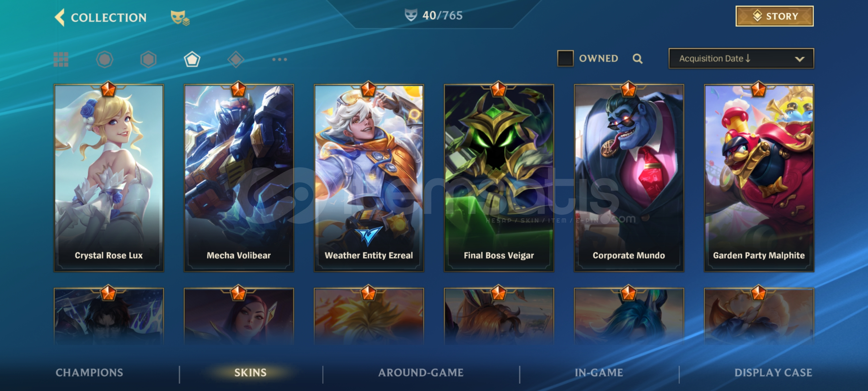Open the Around-Game tab
The height and width of the screenshot is (391, 868).
pyautogui.click(x=421, y=373)
